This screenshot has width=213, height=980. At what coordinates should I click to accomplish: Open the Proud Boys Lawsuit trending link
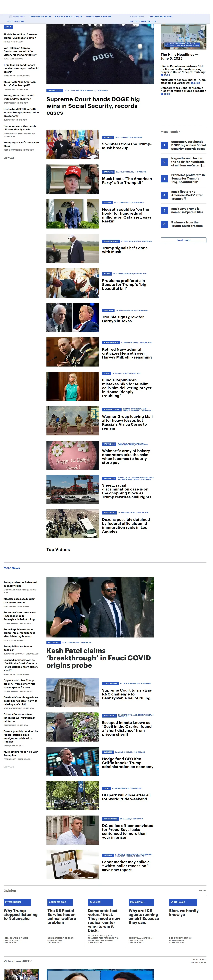[x=99, y=17]
